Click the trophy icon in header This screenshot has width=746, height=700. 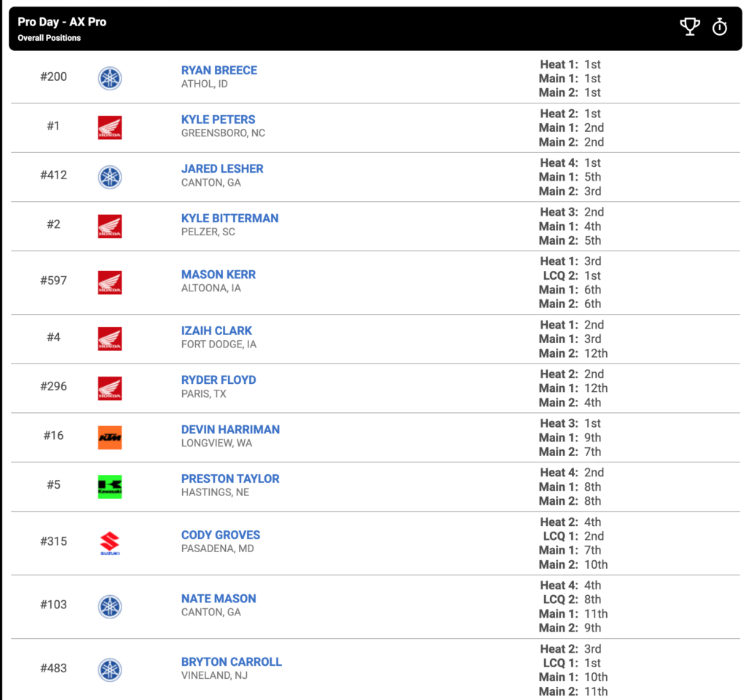point(689,27)
